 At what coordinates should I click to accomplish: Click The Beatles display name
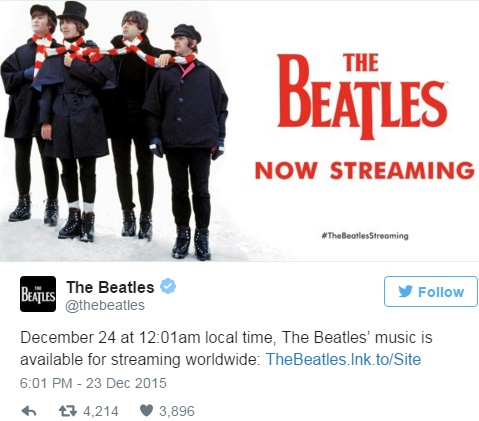click(x=110, y=287)
